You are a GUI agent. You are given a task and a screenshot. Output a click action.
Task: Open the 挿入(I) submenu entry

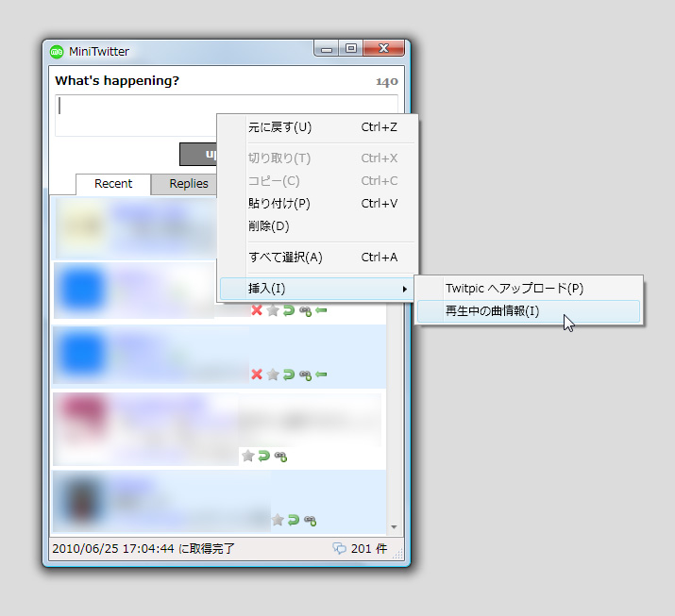click(x=317, y=289)
